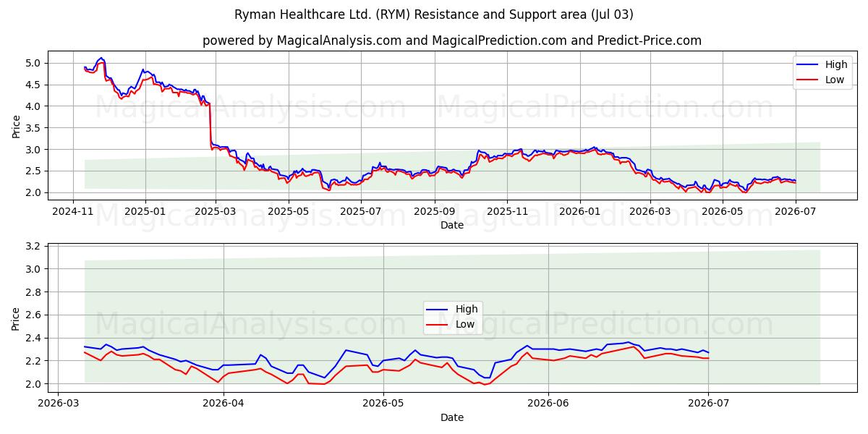Click the '2025-11' tick label on top chart

(x=507, y=210)
